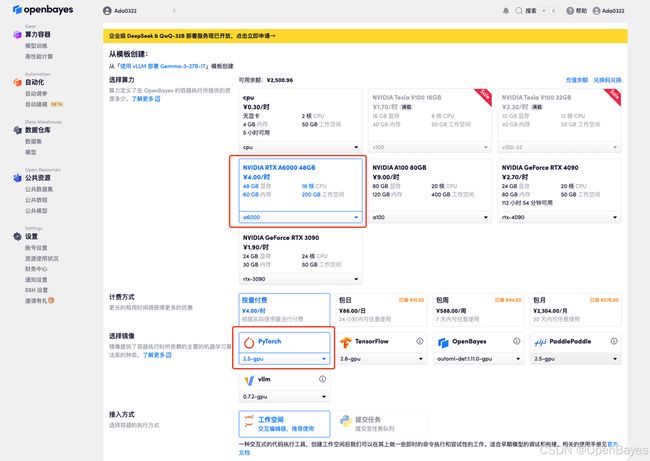The image size is (650, 461).
Task: Click the vllm logo icon
Action: pos(249,380)
